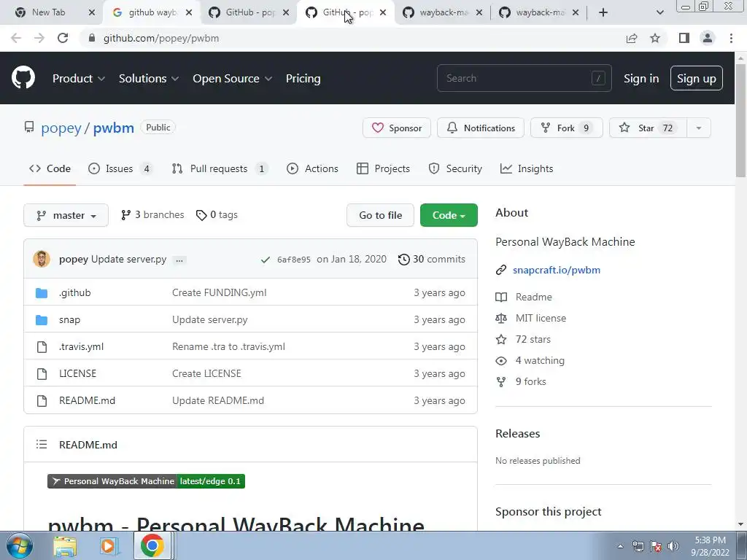
Task: Open media player from the taskbar
Action: [108, 546]
